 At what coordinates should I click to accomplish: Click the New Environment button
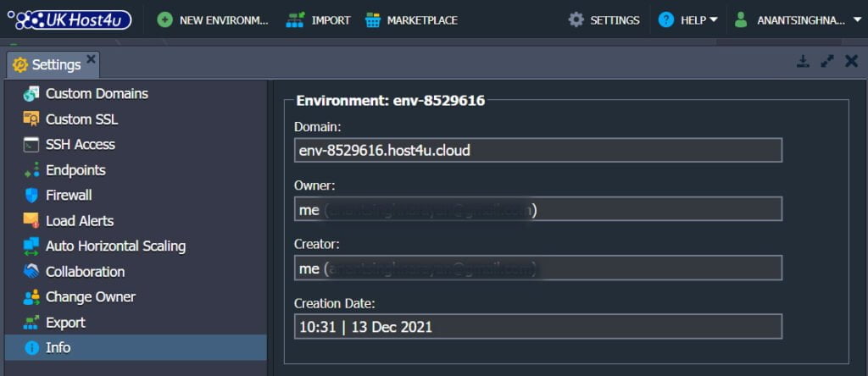point(213,20)
